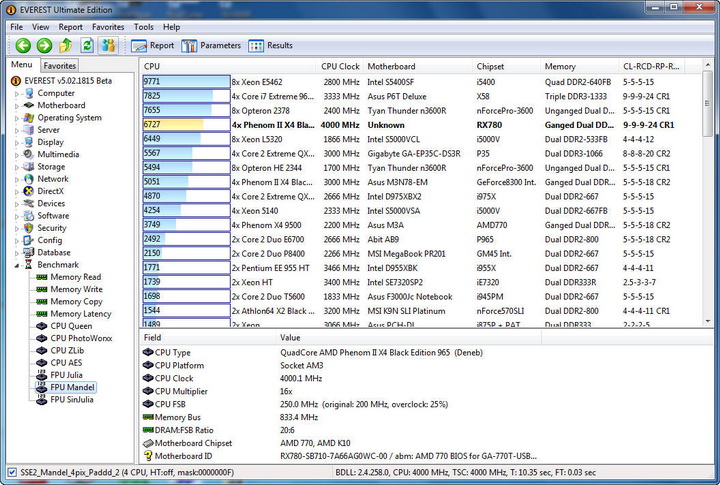Expand the Motherboard tree node

(x=17, y=106)
